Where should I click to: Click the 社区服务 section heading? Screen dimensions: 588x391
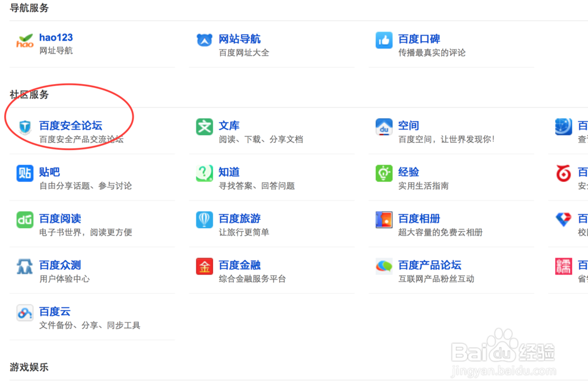pos(29,95)
